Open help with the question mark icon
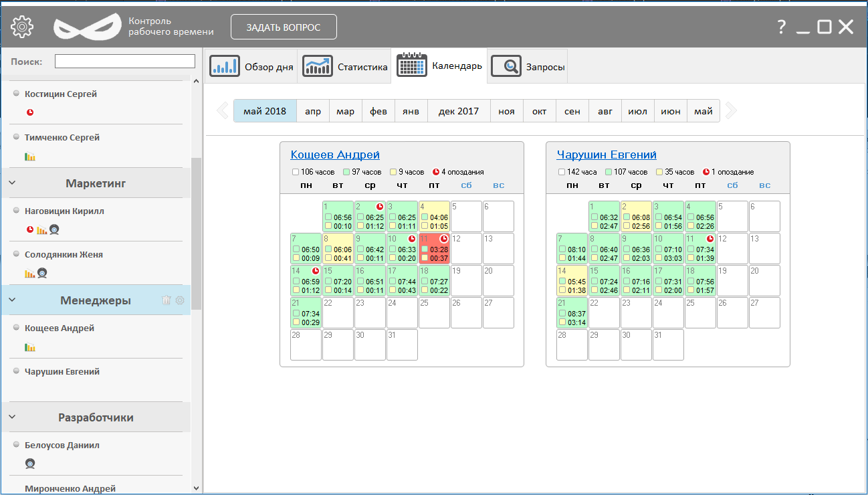 point(781,27)
